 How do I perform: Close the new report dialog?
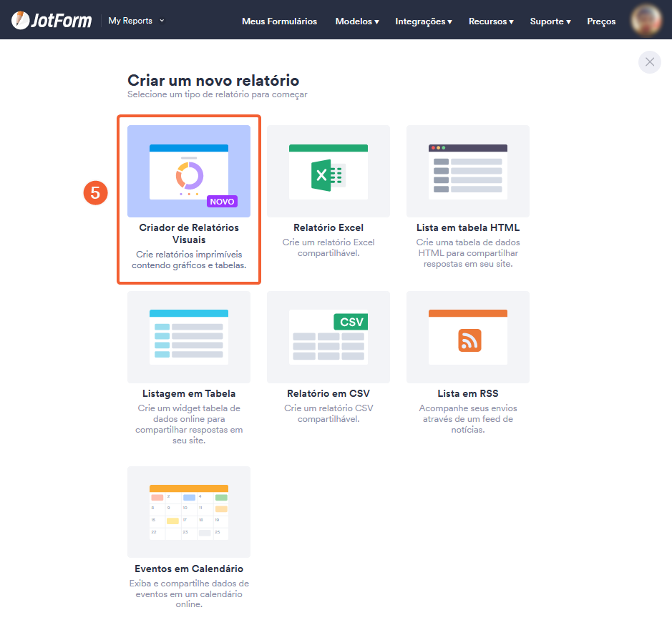click(x=650, y=62)
